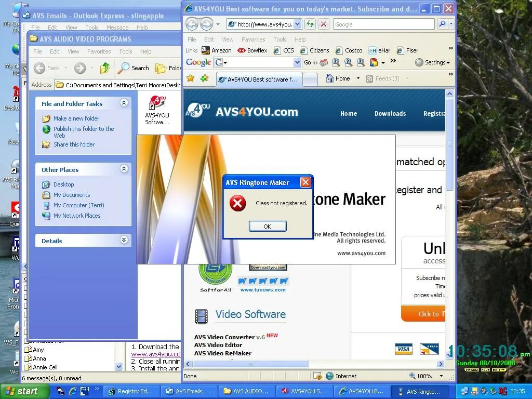Click the Home link in the AVS4YOU website navigation
Viewport: 532px width, 399px height.
349,114
